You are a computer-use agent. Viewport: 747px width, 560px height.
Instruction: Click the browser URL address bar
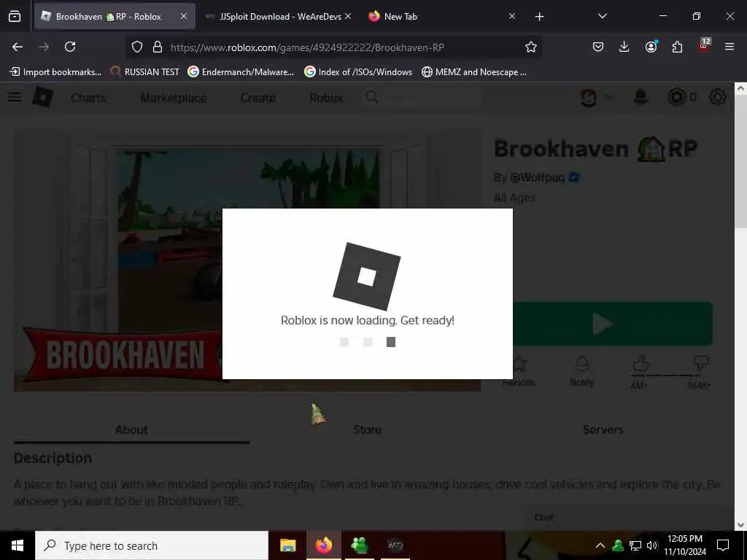333,47
